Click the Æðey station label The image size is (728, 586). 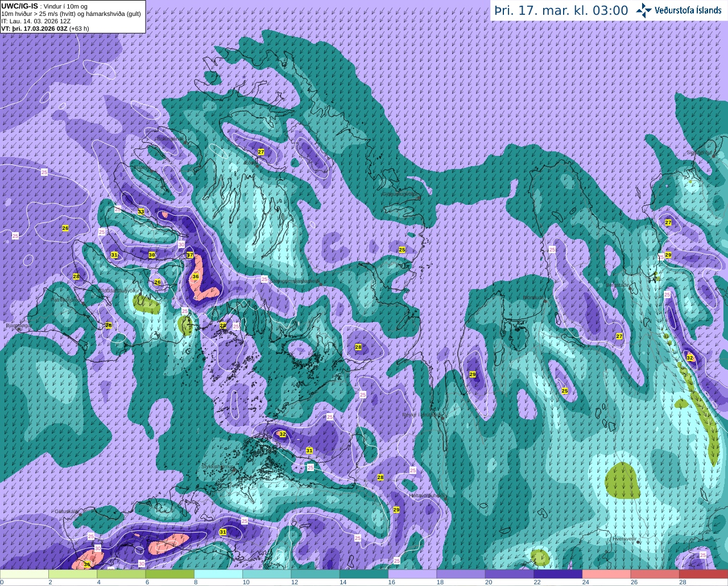pyautogui.click(x=250, y=162)
